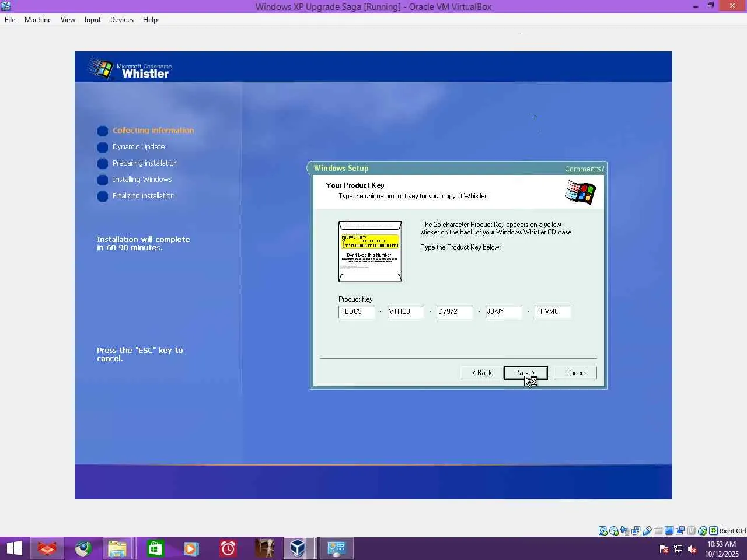Open the Windows Start button
Screen dimensions: 747x560
pyautogui.click(x=14, y=548)
